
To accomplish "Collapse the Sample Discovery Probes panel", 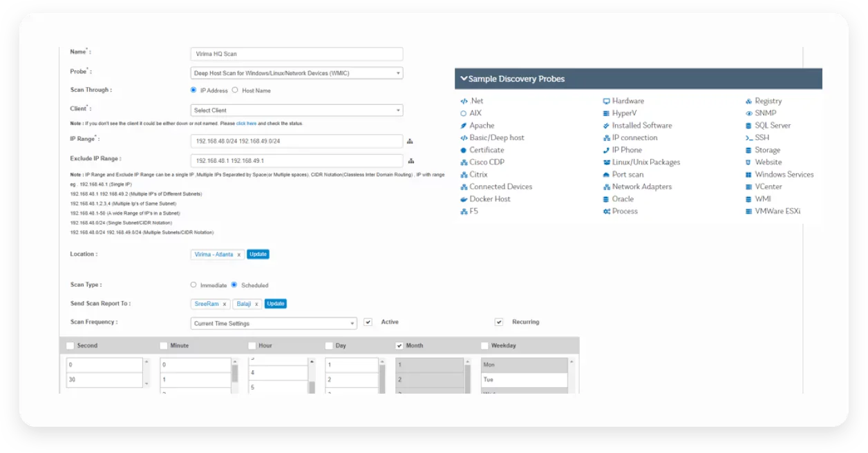I will pyautogui.click(x=464, y=79).
